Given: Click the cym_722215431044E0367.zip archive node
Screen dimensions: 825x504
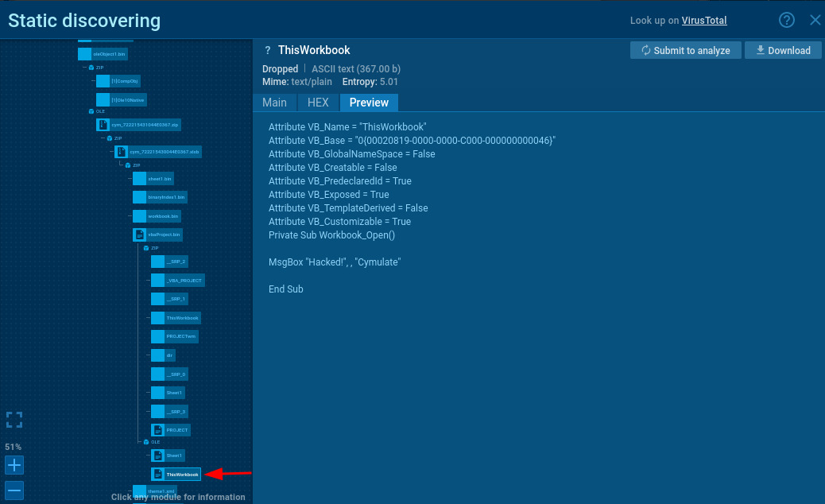Looking at the screenshot, I should pos(138,125).
